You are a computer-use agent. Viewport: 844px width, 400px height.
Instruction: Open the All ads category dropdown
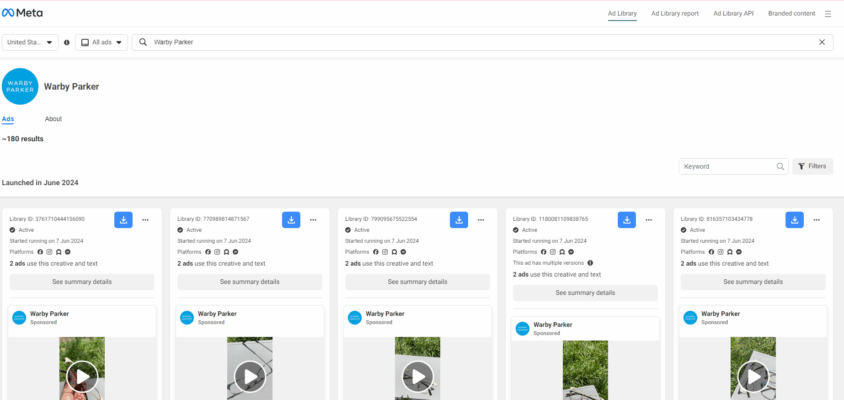click(101, 43)
